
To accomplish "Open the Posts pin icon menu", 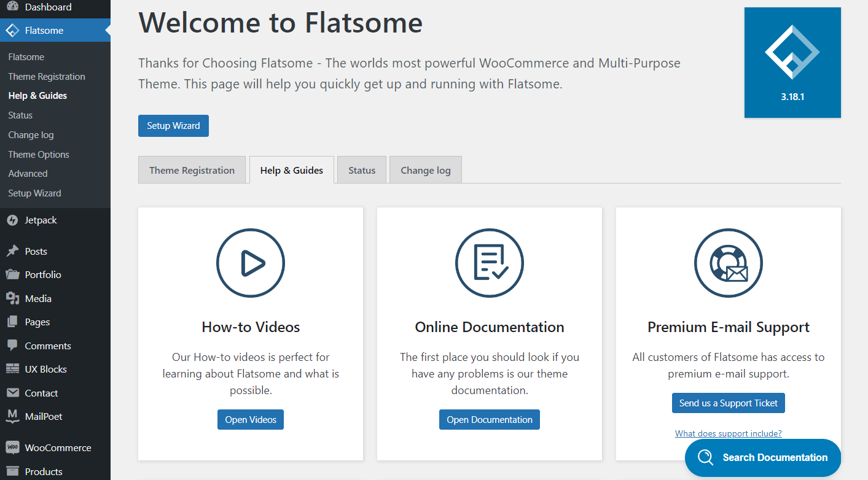I will pos(36,252).
